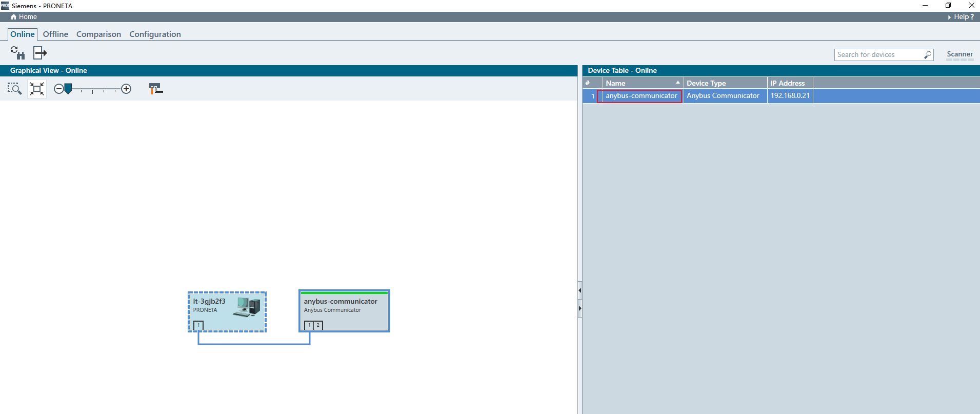Screen dimensions: 980x414
Task: Click the right arrow on the panel splitter
Action: click(x=580, y=308)
